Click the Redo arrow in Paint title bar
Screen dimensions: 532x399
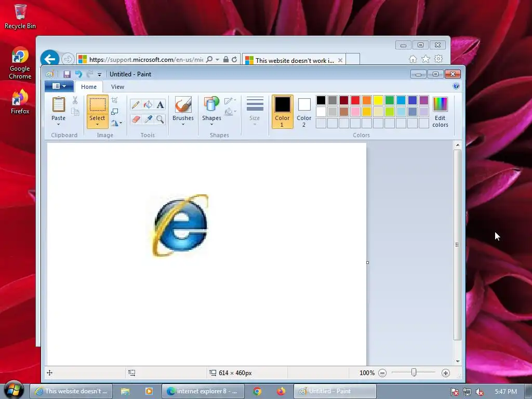[90, 74]
